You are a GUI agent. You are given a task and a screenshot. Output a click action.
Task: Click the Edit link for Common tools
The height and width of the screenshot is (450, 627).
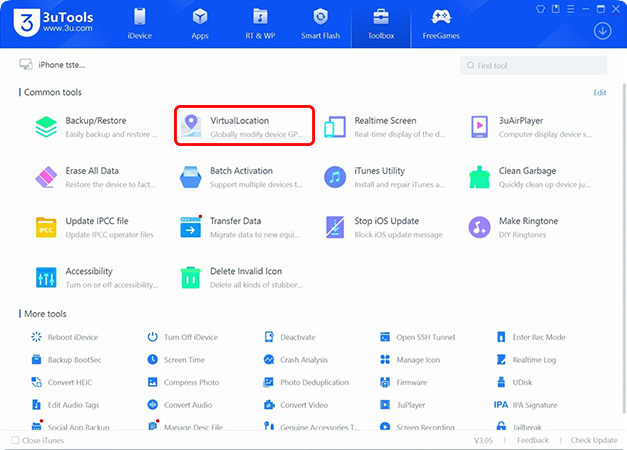point(599,92)
